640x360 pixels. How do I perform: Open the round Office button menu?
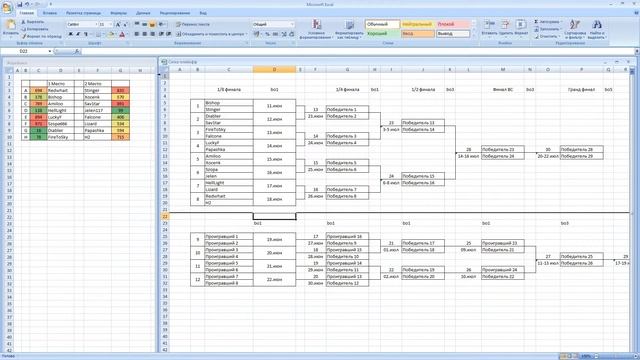(x=7, y=7)
